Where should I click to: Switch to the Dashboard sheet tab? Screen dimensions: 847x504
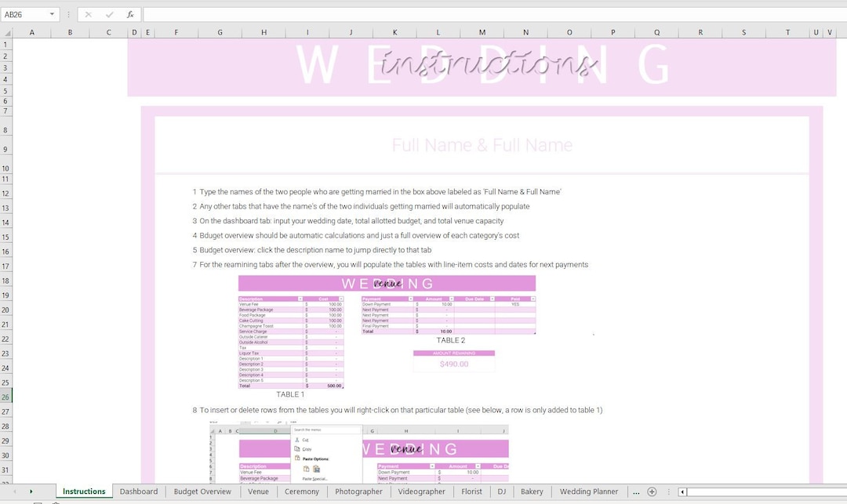point(139,491)
